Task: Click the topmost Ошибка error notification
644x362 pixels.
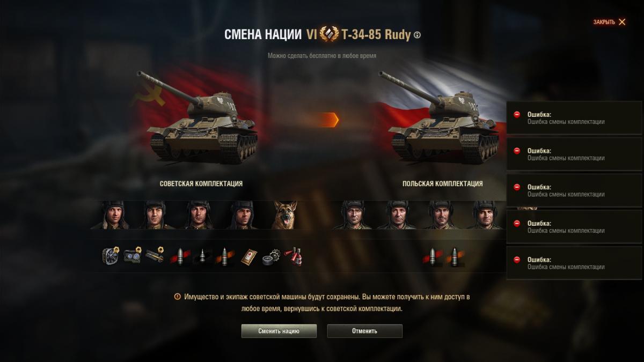Action: click(574, 118)
